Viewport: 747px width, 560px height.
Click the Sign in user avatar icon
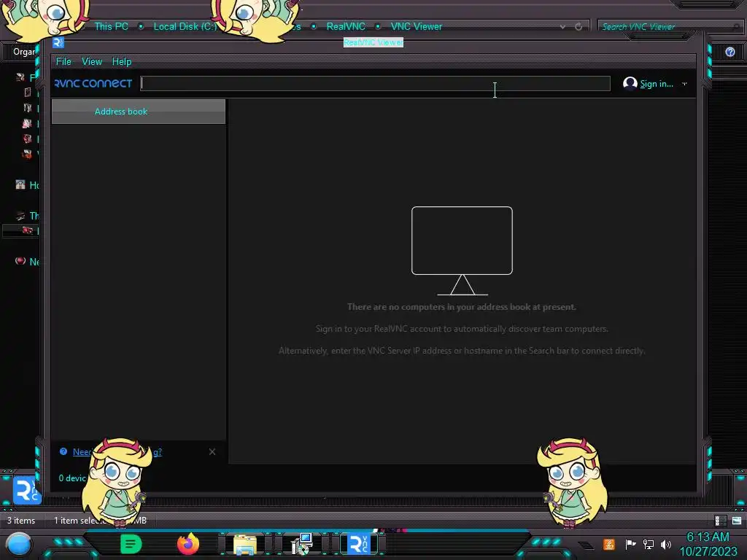pos(630,83)
